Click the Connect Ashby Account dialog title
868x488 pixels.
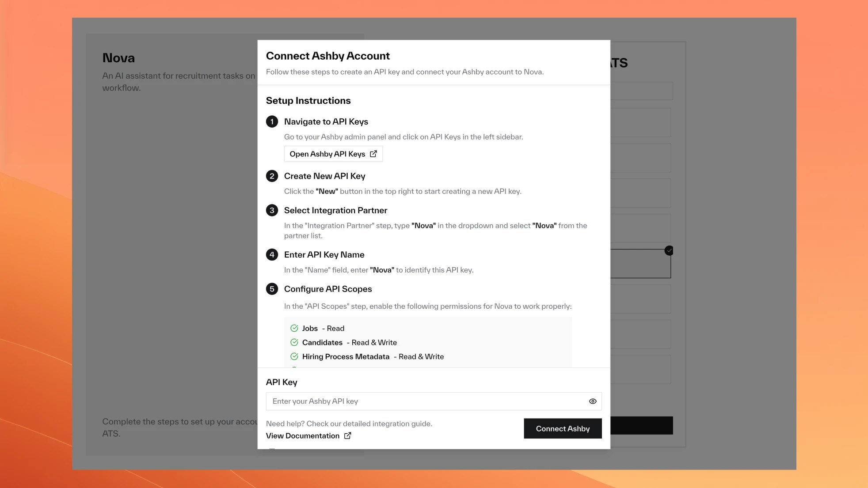[x=327, y=56]
